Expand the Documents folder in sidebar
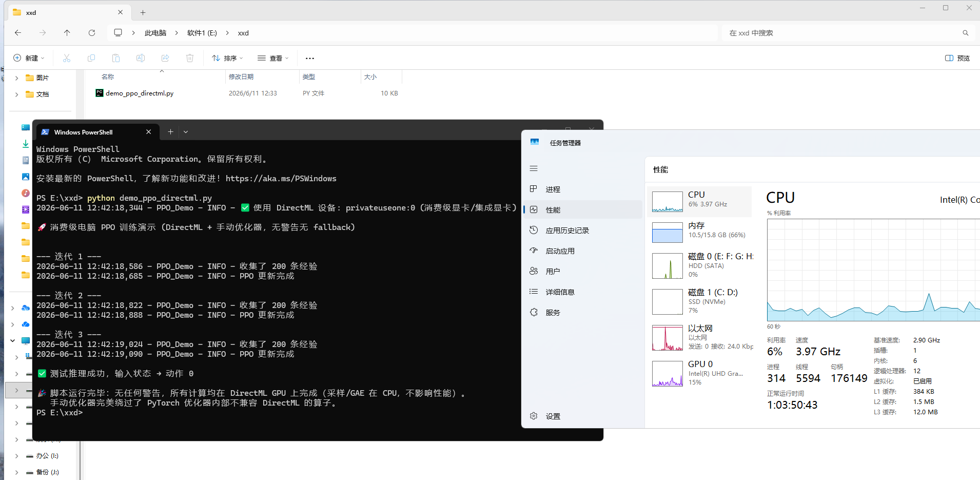 [17, 94]
